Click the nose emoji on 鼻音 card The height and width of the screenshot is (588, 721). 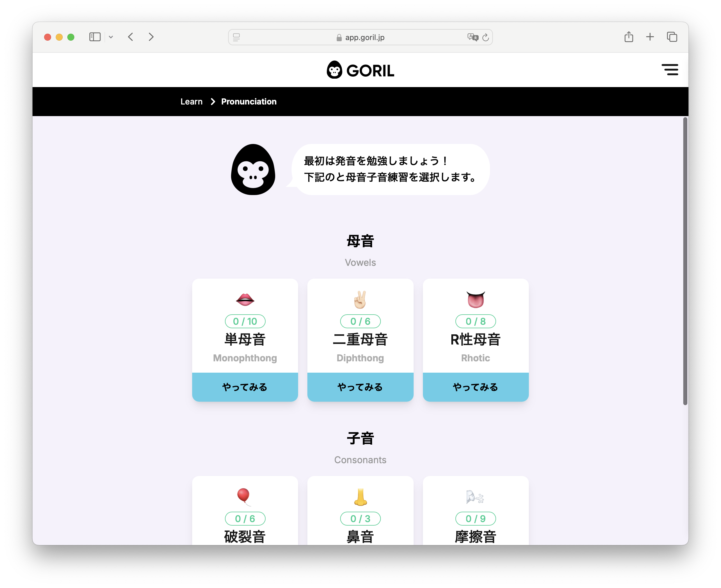(360, 497)
